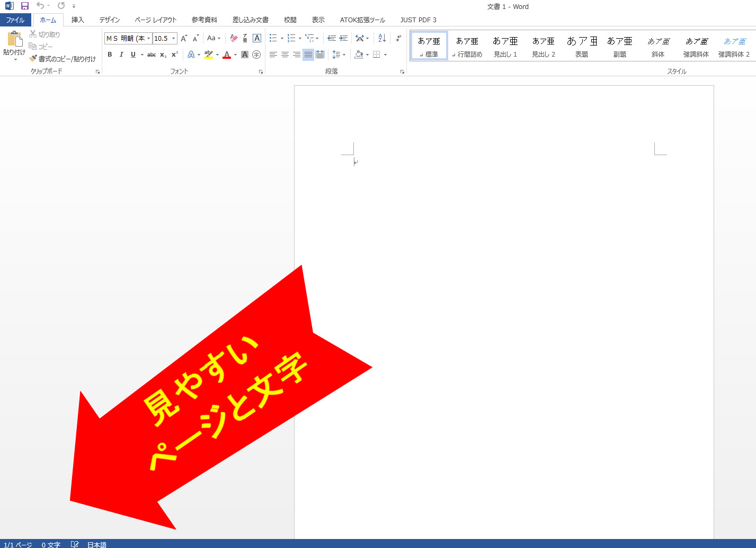Click the phonetic guide (ruby) icon
The image size is (756, 548).
click(245, 39)
